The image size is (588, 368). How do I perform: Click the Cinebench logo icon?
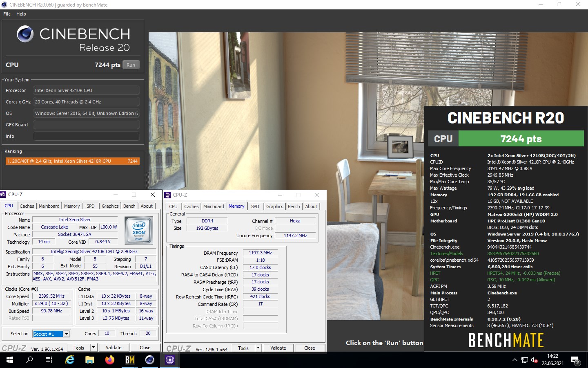click(25, 34)
